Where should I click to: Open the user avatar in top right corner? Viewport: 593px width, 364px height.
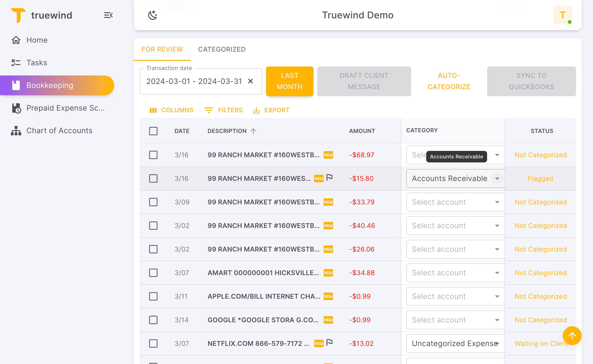tap(563, 15)
